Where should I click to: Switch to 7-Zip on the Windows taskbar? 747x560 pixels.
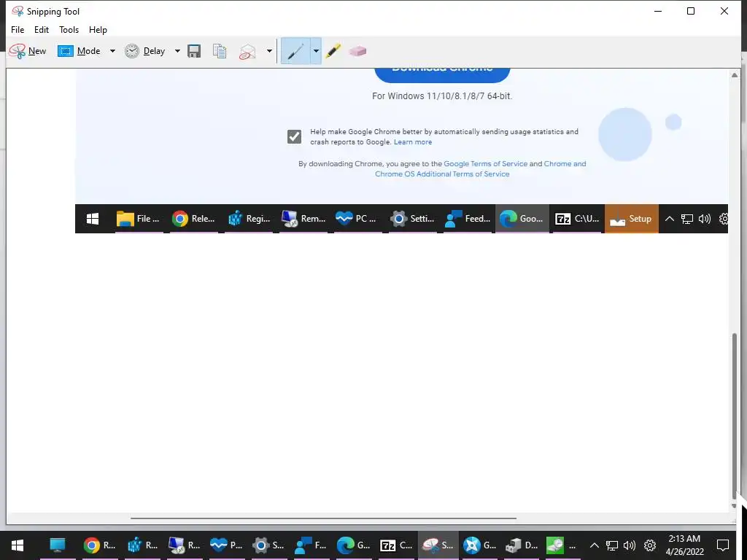point(396,545)
